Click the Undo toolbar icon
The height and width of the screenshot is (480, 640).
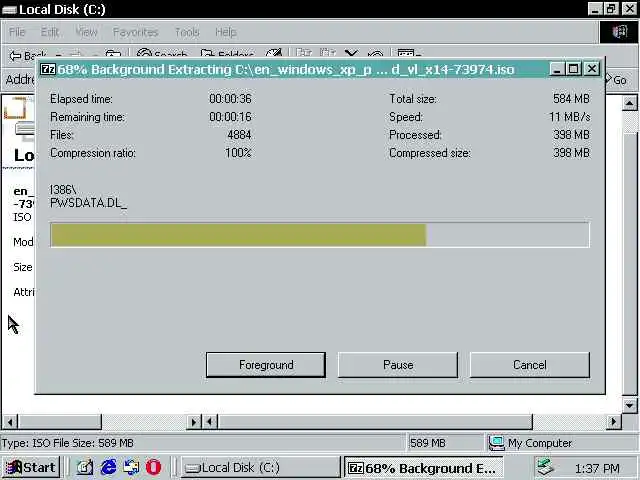coord(376,54)
